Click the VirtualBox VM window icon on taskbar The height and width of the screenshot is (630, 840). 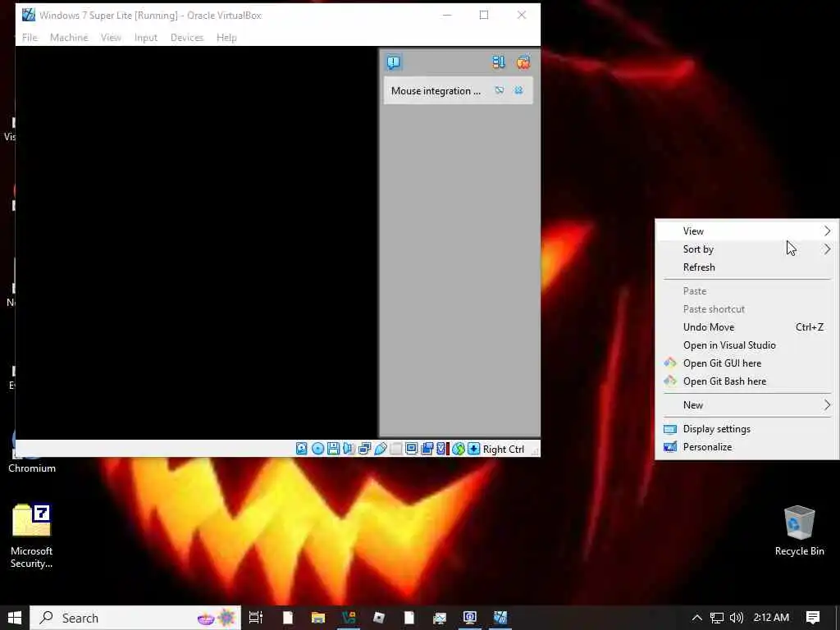tap(500, 618)
